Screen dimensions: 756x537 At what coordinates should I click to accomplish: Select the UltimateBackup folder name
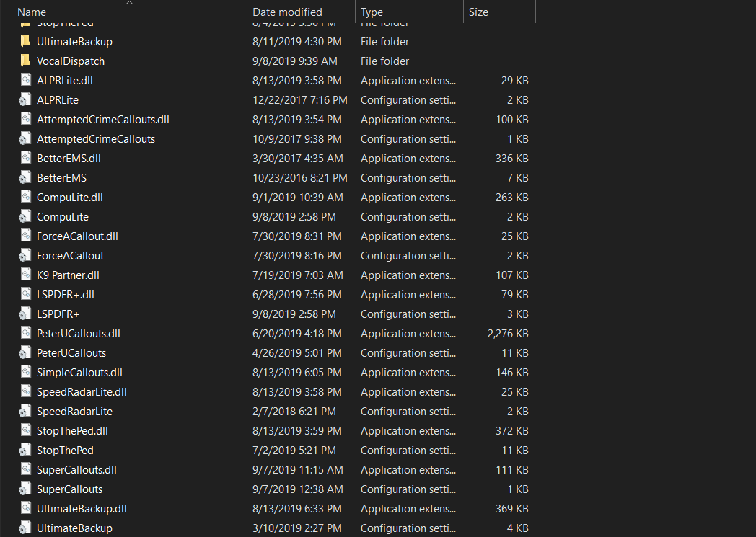(74, 42)
